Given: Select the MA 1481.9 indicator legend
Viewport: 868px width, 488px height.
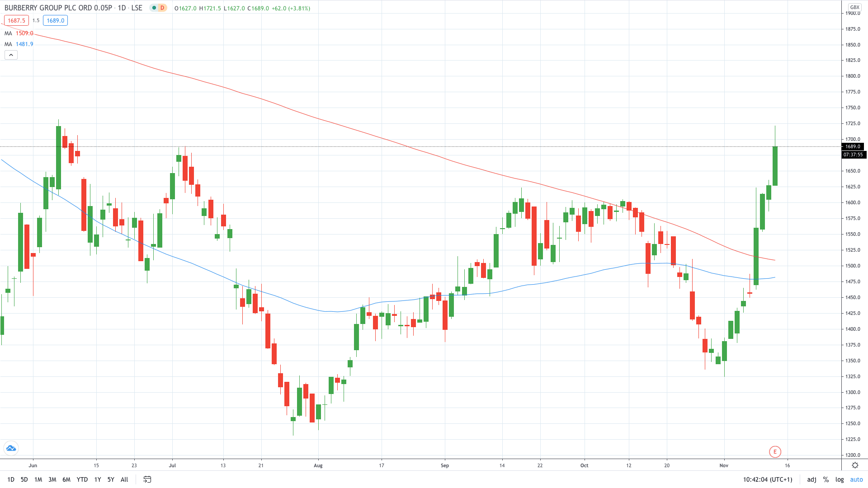Looking at the screenshot, I should coord(19,44).
